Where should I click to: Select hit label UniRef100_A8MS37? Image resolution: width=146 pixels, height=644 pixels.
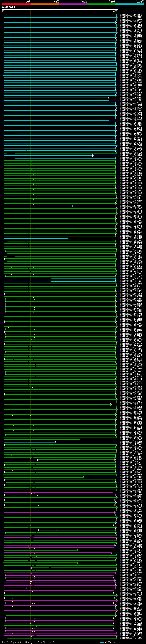click(131, 67)
